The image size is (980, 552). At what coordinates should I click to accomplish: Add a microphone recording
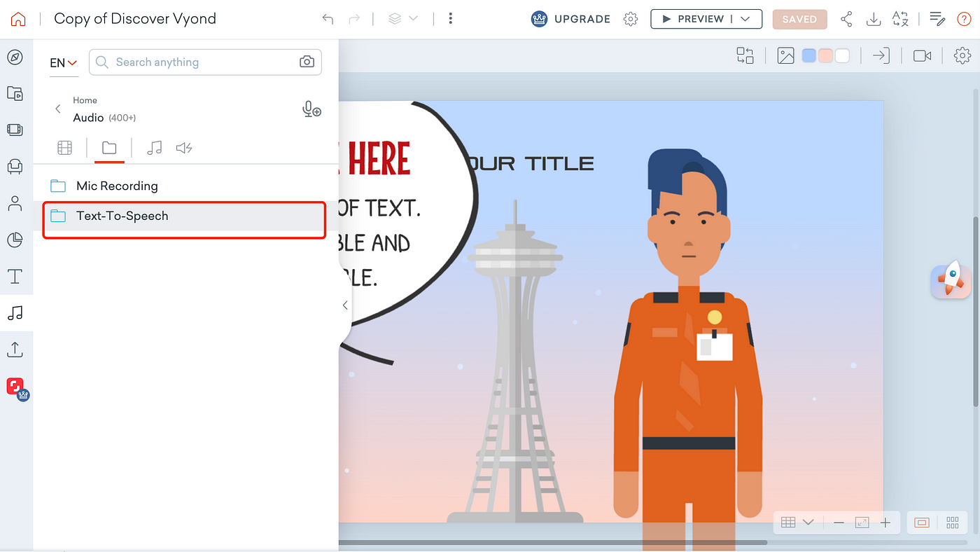pyautogui.click(x=311, y=109)
